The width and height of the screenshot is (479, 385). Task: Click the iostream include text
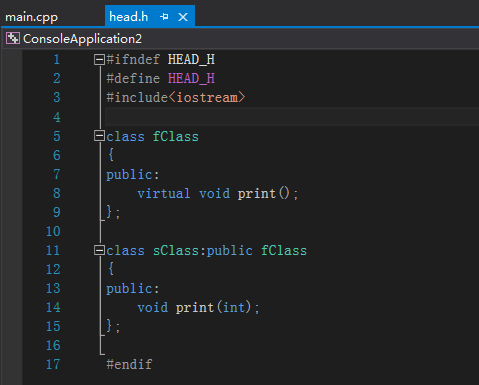pos(207,98)
